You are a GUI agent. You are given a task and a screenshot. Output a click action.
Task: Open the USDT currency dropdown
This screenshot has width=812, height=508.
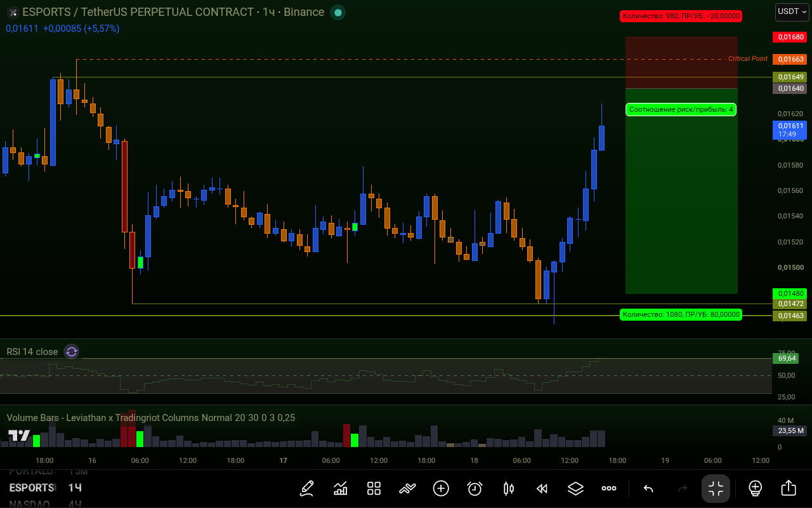(x=792, y=11)
